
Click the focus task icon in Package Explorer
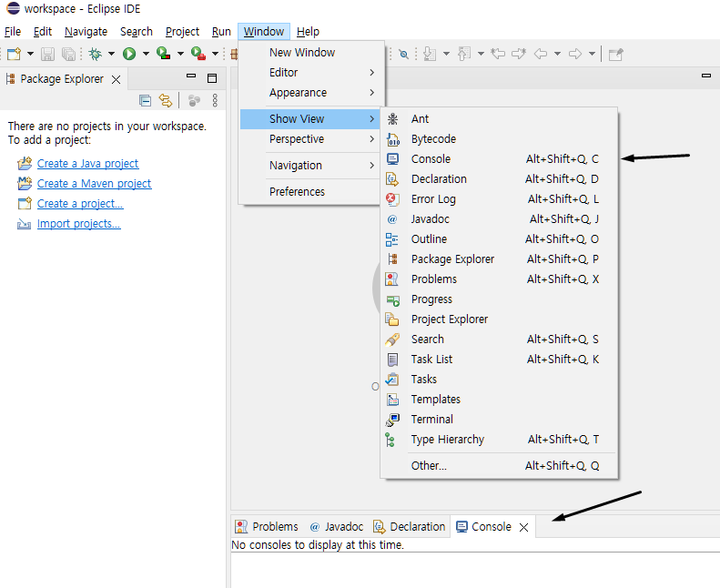[x=194, y=100]
